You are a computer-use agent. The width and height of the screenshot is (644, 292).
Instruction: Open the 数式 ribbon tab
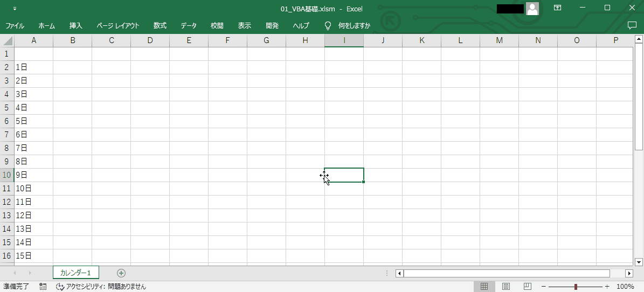[160, 25]
